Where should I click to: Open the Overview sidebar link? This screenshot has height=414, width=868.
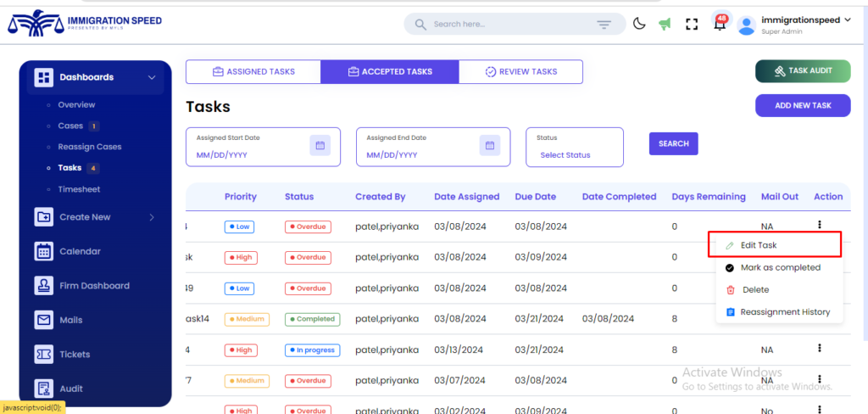[76, 104]
